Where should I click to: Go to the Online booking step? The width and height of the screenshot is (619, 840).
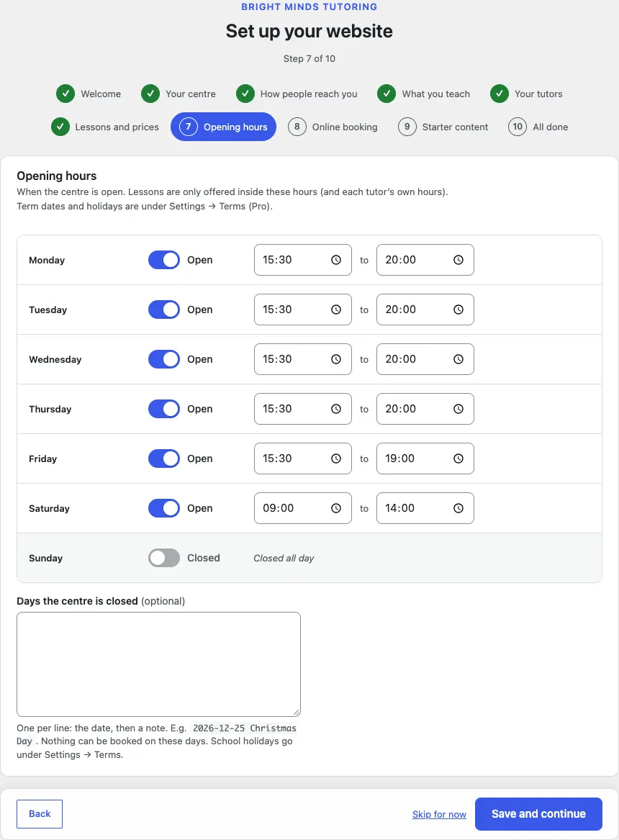[333, 127]
